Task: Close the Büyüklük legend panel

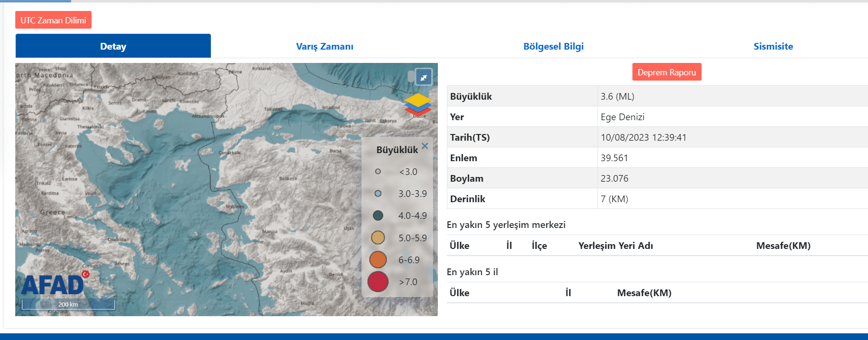Action: pyautogui.click(x=425, y=146)
